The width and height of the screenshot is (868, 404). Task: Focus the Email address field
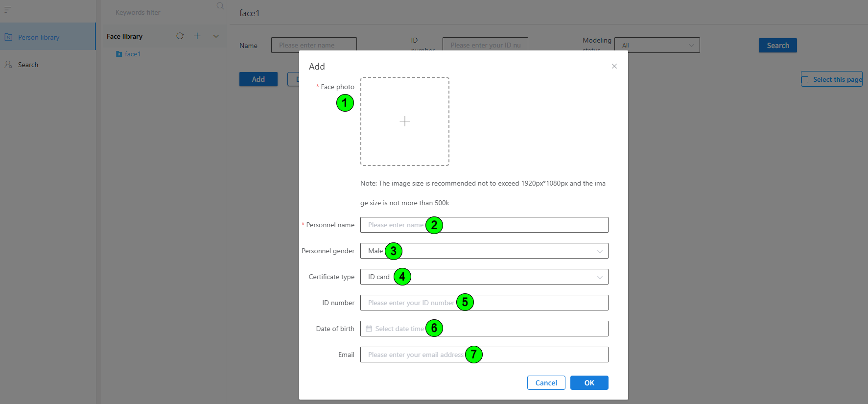539,355
